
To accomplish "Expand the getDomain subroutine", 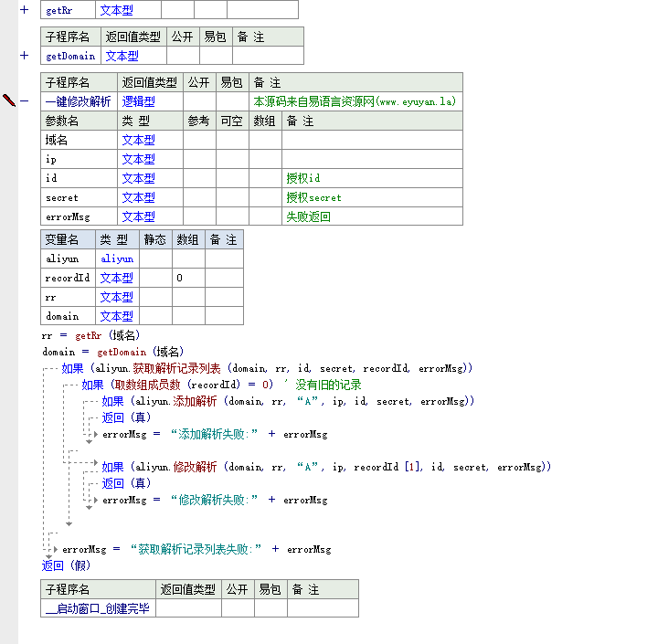I will click(x=25, y=56).
